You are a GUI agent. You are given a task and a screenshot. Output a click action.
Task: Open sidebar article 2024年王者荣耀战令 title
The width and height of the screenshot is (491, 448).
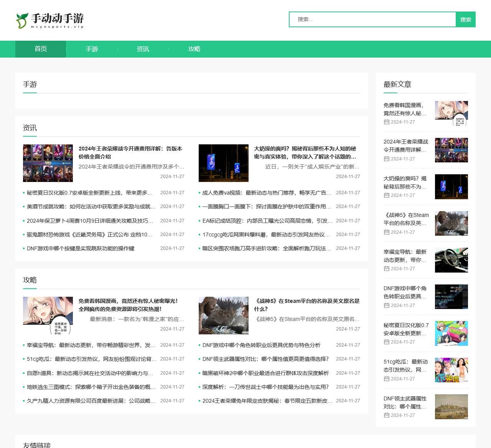(x=406, y=146)
